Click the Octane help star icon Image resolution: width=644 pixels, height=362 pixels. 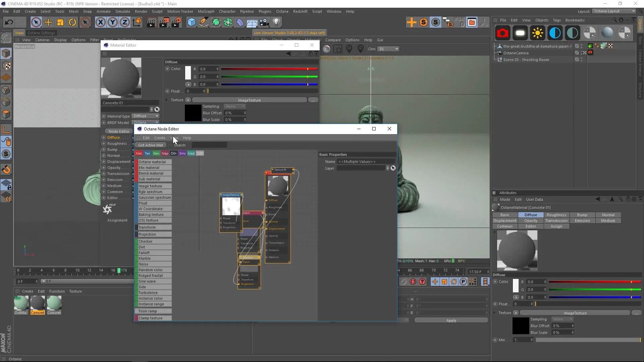click(x=108, y=209)
